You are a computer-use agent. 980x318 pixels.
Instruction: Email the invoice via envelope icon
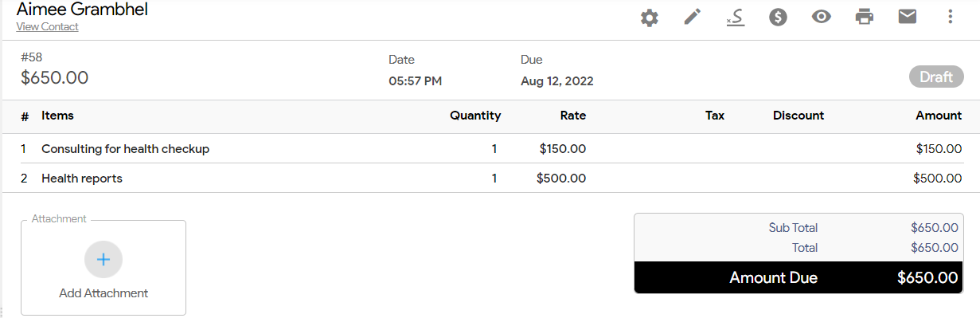pyautogui.click(x=908, y=16)
